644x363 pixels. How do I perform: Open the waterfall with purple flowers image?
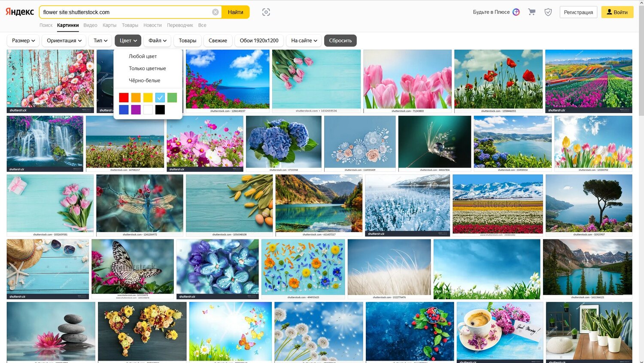(x=45, y=144)
